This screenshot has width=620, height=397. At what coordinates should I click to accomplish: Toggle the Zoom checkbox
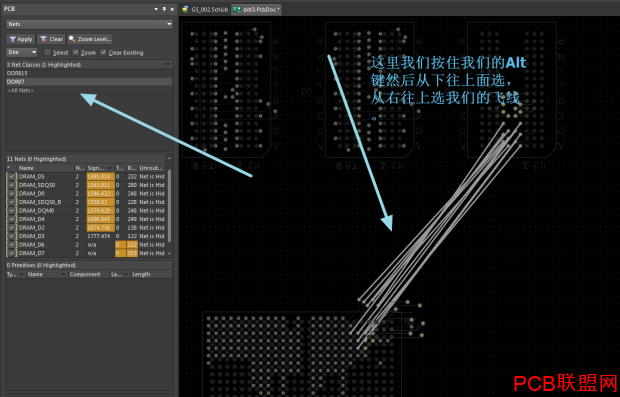pyautogui.click(x=76, y=52)
